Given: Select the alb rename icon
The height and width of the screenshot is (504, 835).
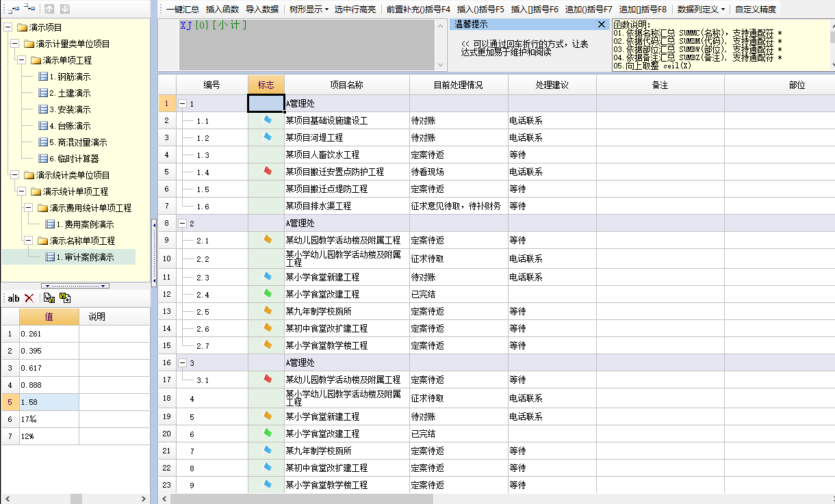Looking at the screenshot, I should click(x=12, y=298).
